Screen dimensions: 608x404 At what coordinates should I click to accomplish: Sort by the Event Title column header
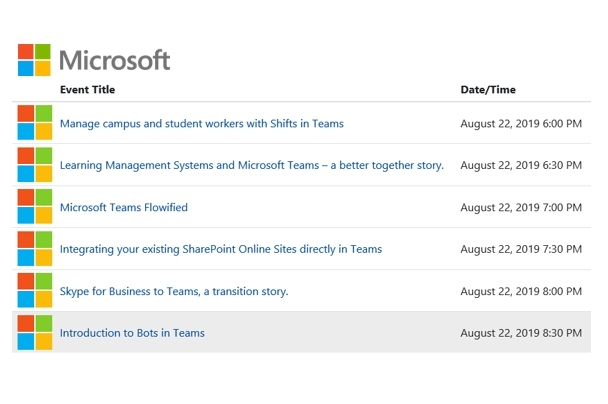pyautogui.click(x=87, y=90)
